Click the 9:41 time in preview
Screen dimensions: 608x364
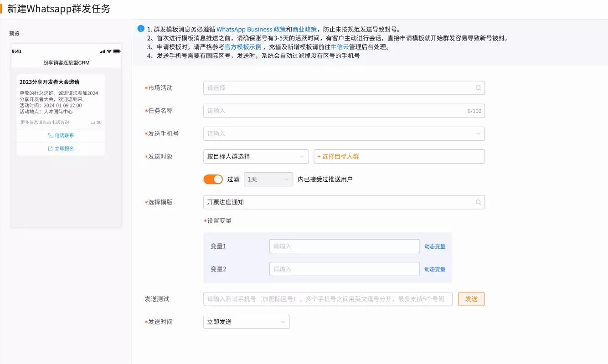(17, 51)
